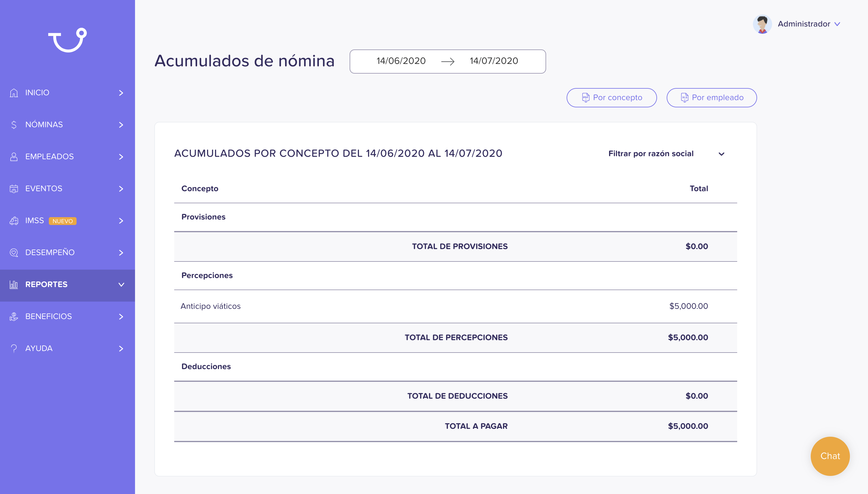Viewport: 868px width, 494px height.
Task: Click the company logo in the sidebar
Action: point(68,40)
